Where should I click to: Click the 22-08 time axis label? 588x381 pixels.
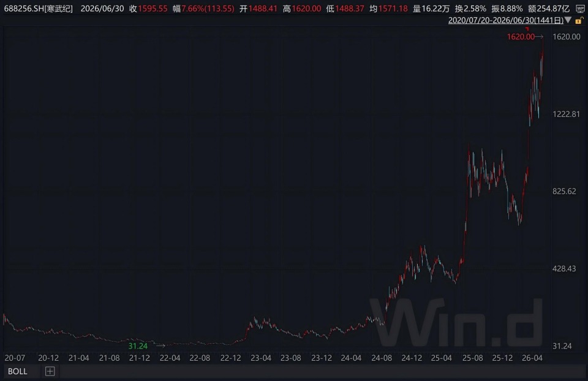(200, 358)
